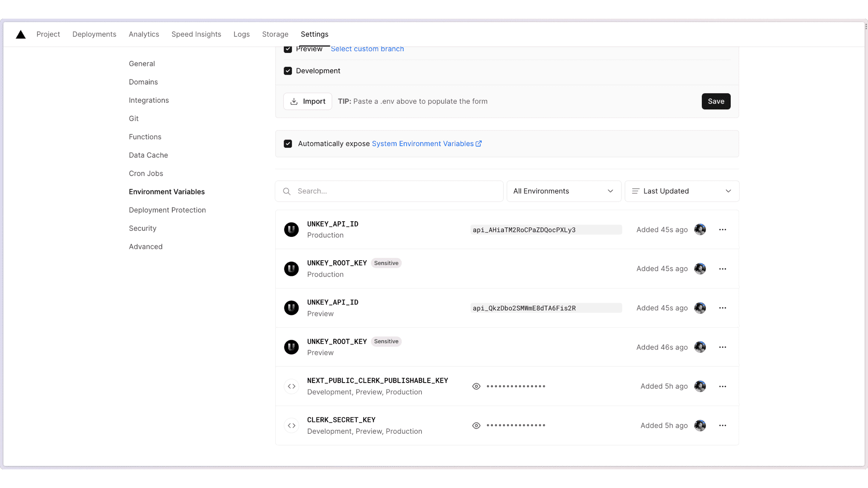Switch to the Deployments tab

pyautogui.click(x=94, y=34)
